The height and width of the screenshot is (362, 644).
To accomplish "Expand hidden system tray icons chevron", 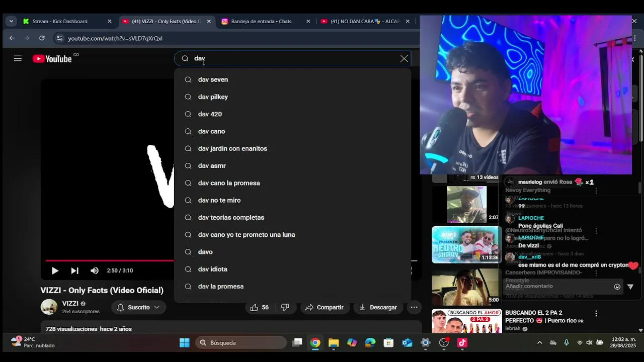I will coord(540,343).
